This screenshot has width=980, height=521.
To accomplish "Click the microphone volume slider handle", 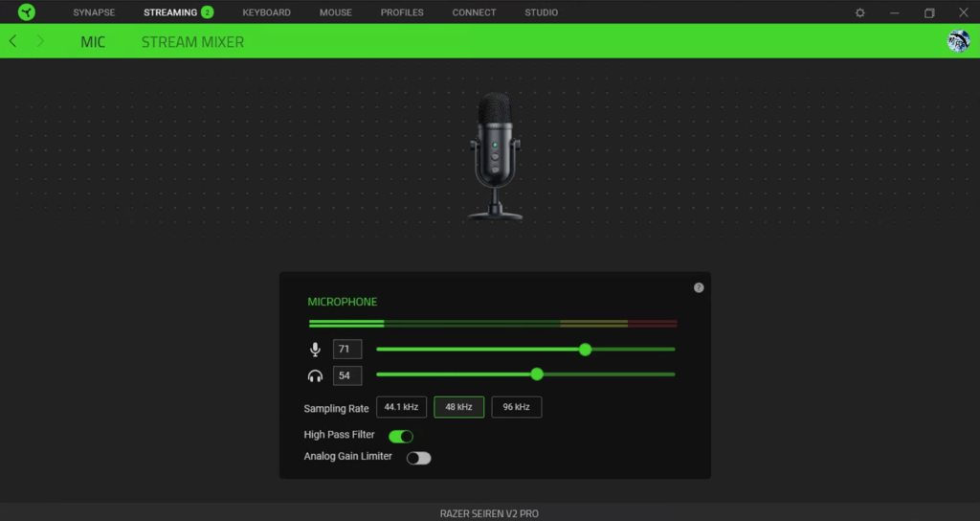I will click(585, 350).
